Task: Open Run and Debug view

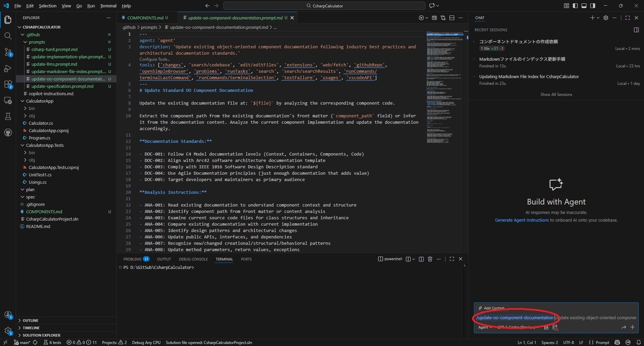Action: click(x=8, y=68)
